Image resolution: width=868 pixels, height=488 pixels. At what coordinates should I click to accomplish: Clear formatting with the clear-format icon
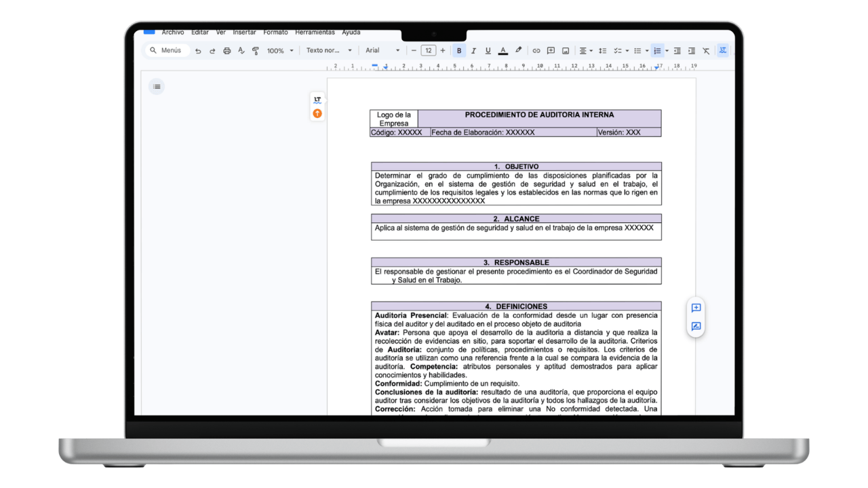[x=705, y=50]
